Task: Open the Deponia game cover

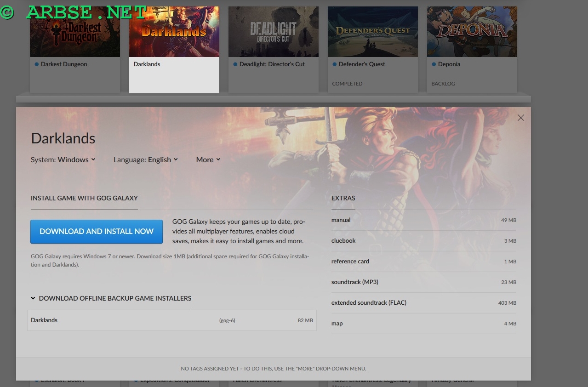Action: pyautogui.click(x=472, y=32)
